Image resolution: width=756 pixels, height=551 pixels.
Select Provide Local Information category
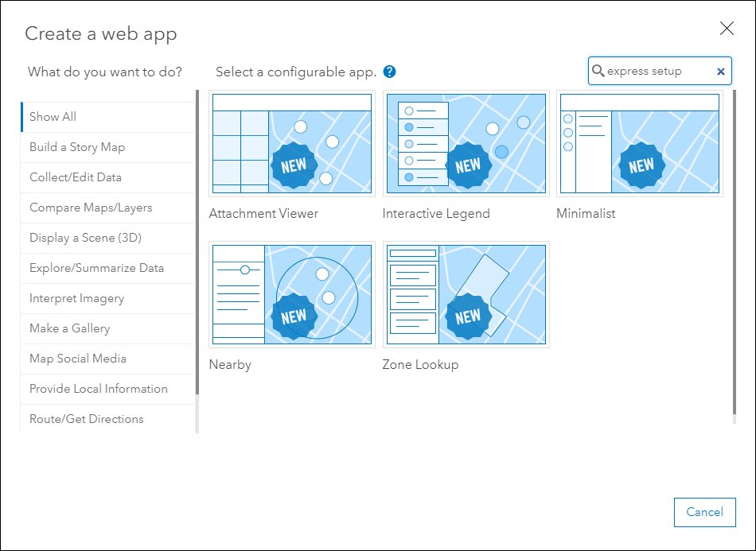(x=108, y=389)
